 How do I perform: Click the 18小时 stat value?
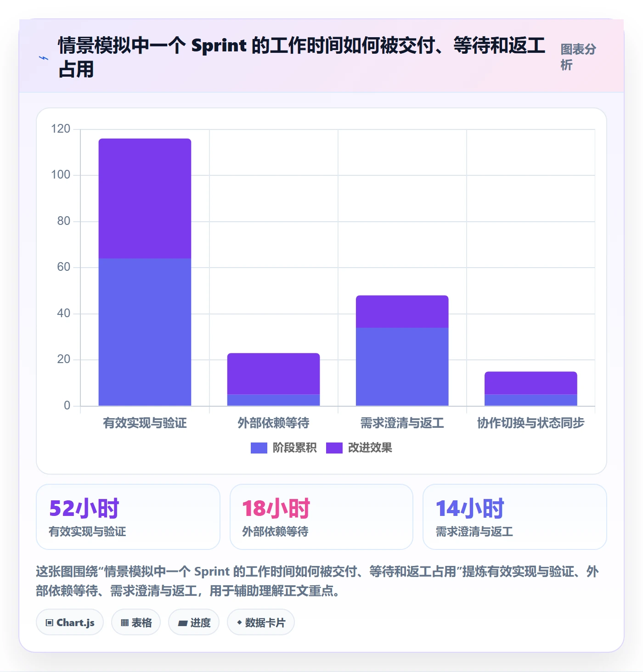pyautogui.click(x=276, y=508)
